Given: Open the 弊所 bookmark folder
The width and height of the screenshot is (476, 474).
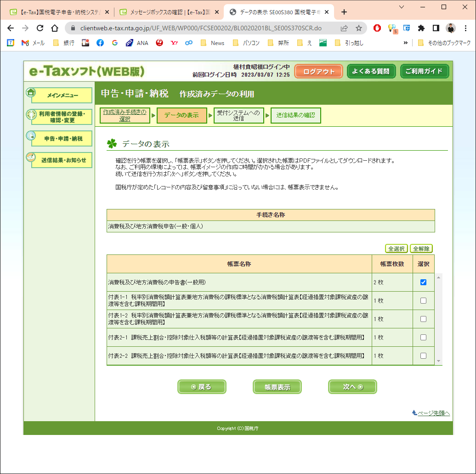Looking at the screenshot, I should [278, 43].
